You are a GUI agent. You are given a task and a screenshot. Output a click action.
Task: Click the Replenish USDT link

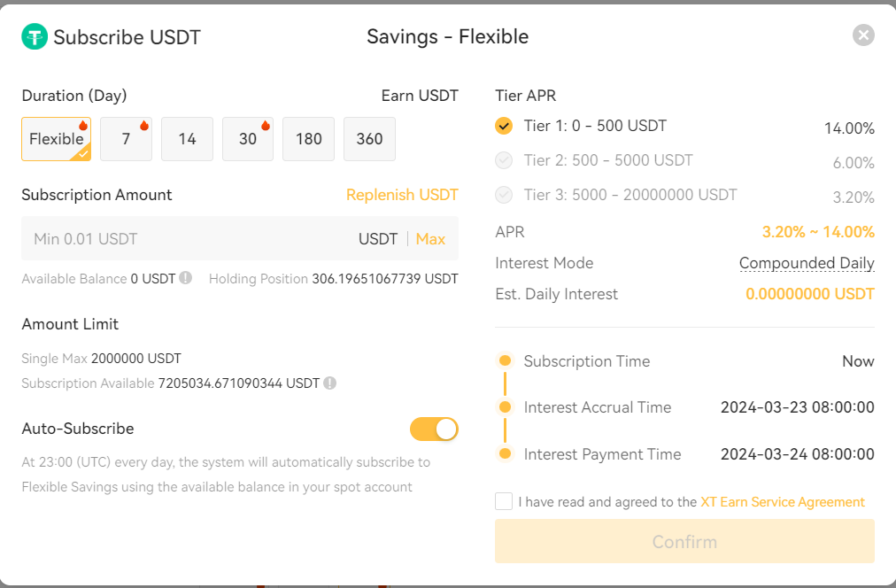coord(402,195)
